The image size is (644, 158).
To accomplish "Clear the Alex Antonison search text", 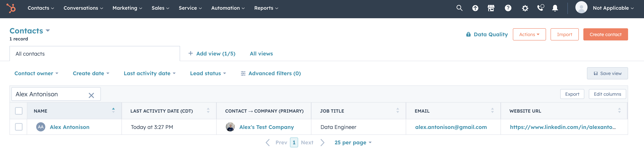I will tap(91, 95).
